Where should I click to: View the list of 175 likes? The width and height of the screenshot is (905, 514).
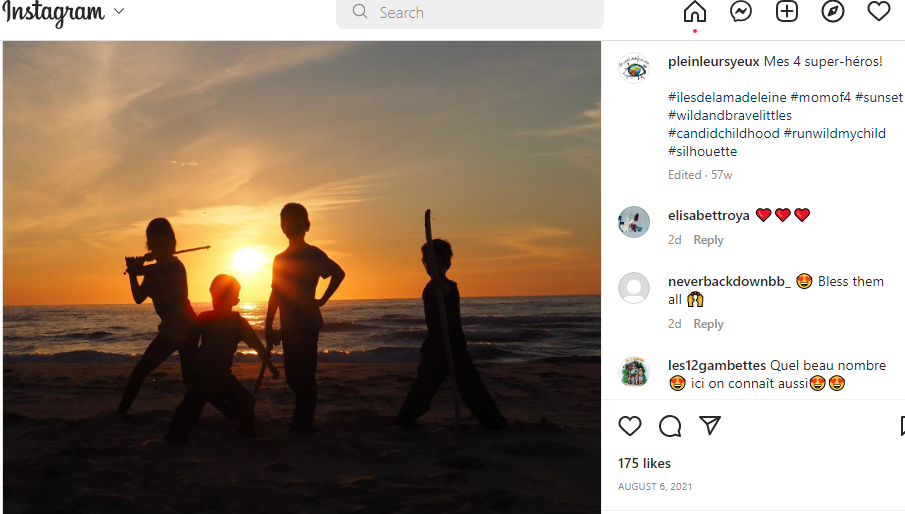pos(644,463)
